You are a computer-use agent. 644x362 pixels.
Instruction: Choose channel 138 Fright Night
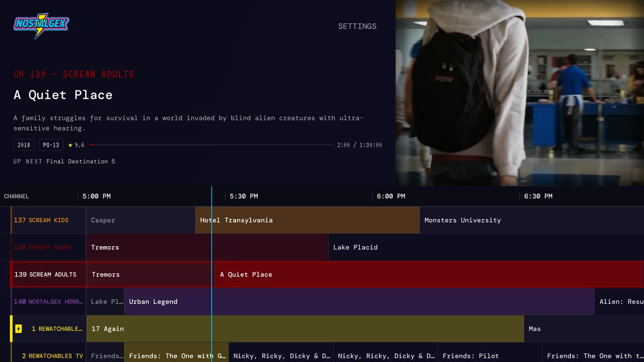coord(48,247)
